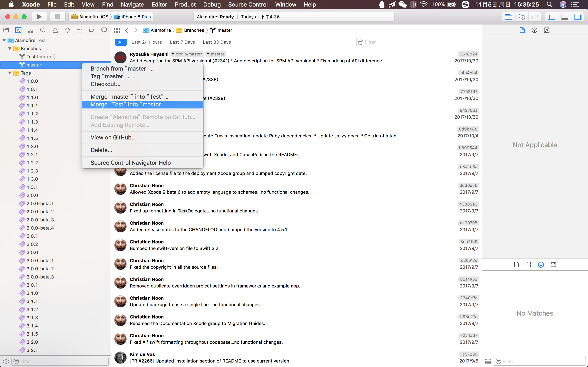Show the Issue navigator warning icon

coord(55,30)
